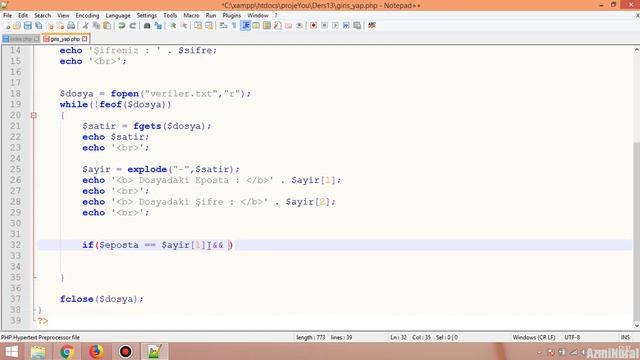Open File Explorer from the taskbar
This screenshot has height=360, width=640.
pyautogui.click(x=38, y=351)
